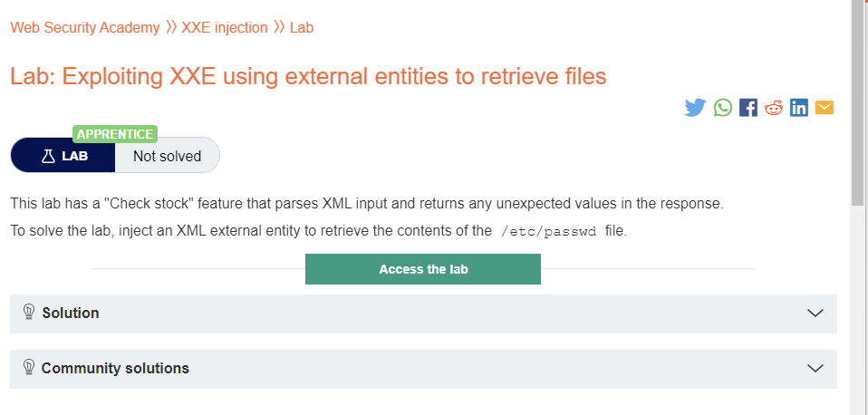The image size is (868, 415).
Task: Expand the Community solutions chevron
Action: [x=815, y=369]
